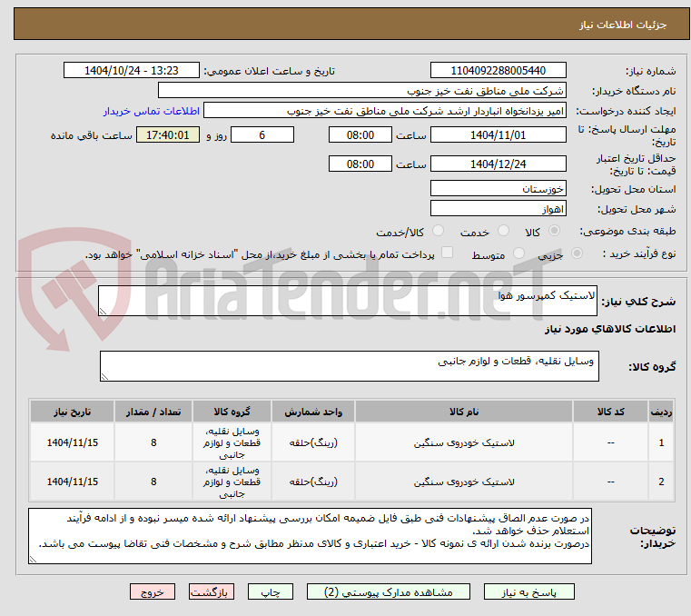691x616 pixels.
Task: Click the price validity time 08:00 field
Action: (x=360, y=164)
